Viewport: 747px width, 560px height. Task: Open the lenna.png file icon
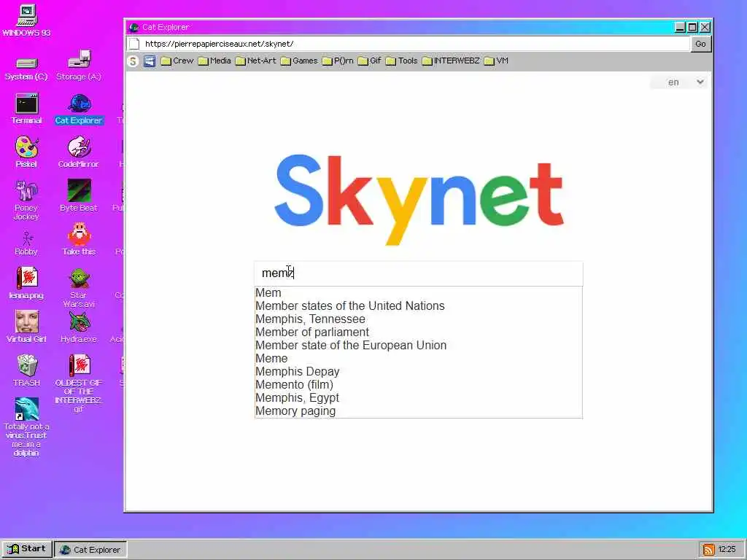27,284
